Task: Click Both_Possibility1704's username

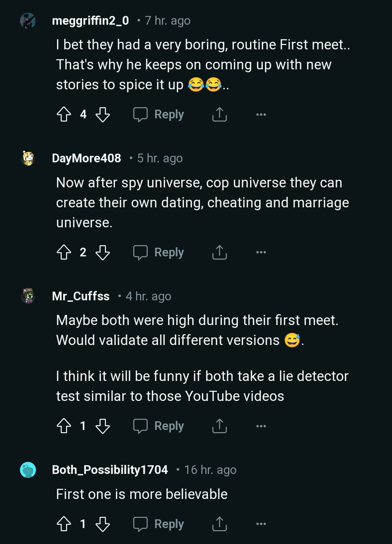Action: [x=109, y=469]
